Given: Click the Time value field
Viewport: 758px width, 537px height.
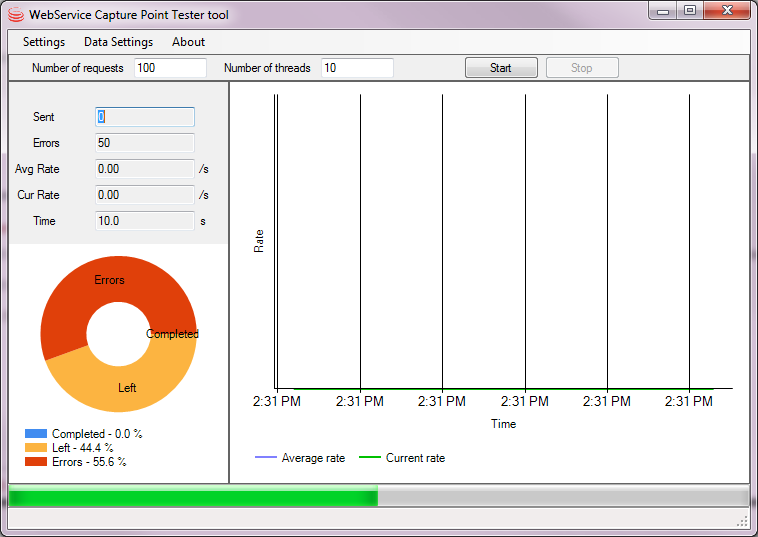Looking at the screenshot, I should (144, 221).
